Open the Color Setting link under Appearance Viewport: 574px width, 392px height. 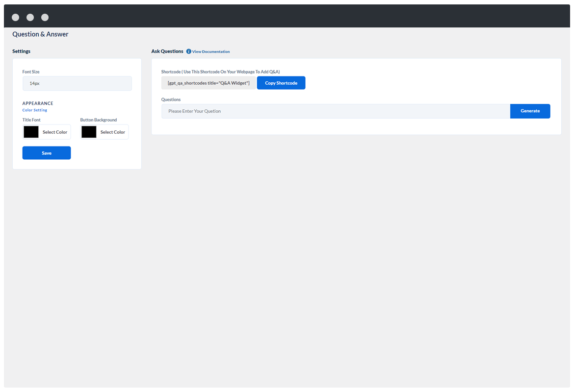(x=35, y=110)
